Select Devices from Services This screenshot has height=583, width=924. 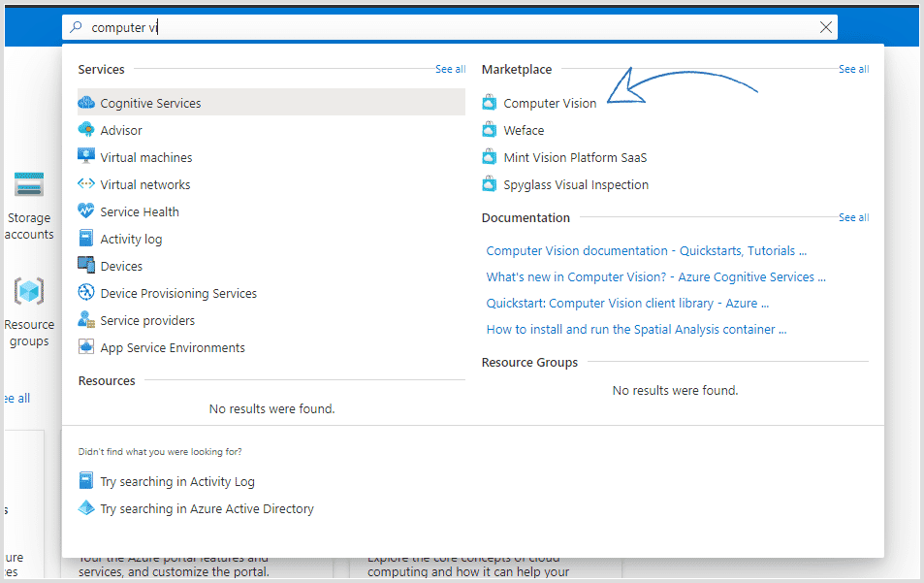coord(121,266)
